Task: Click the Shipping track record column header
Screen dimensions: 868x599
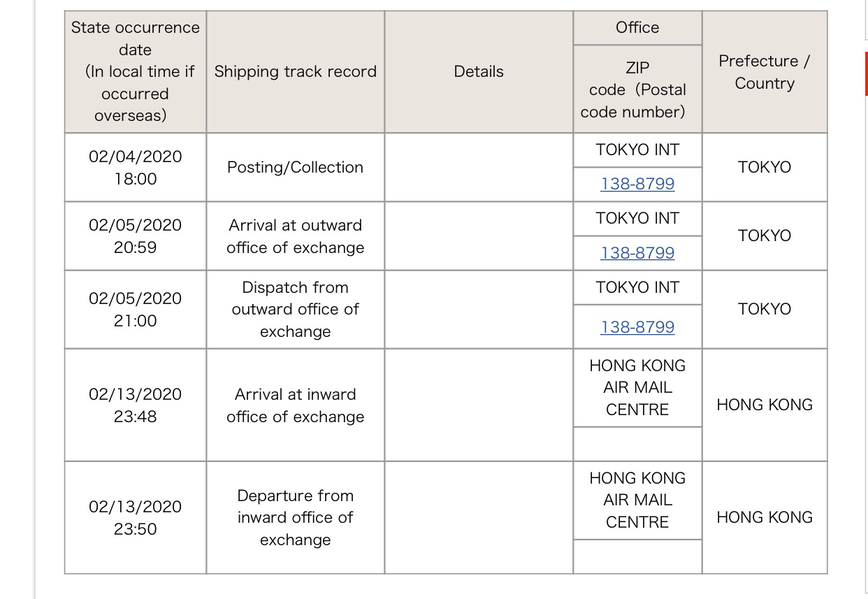Action: click(x=296, y=71)
